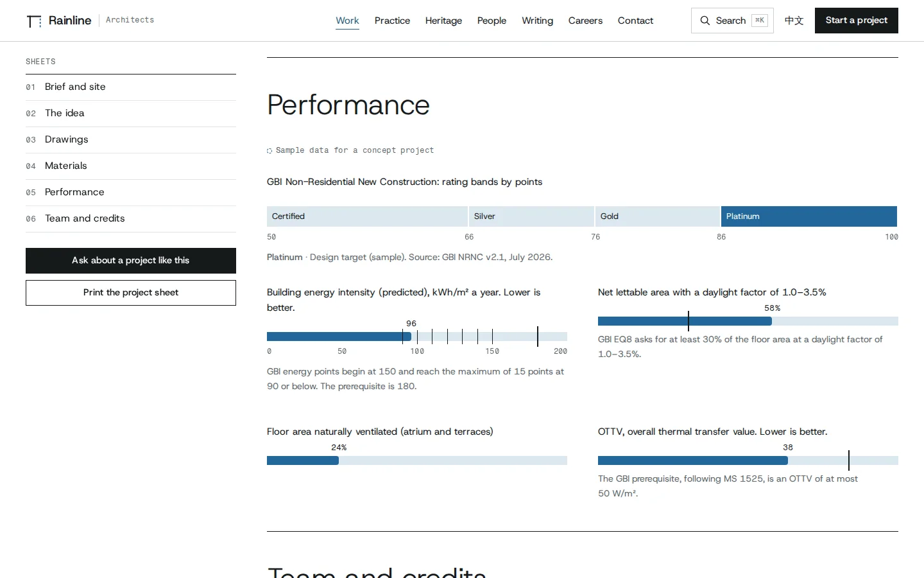Click the naturally ventilated 24% bar

point(417,460)
